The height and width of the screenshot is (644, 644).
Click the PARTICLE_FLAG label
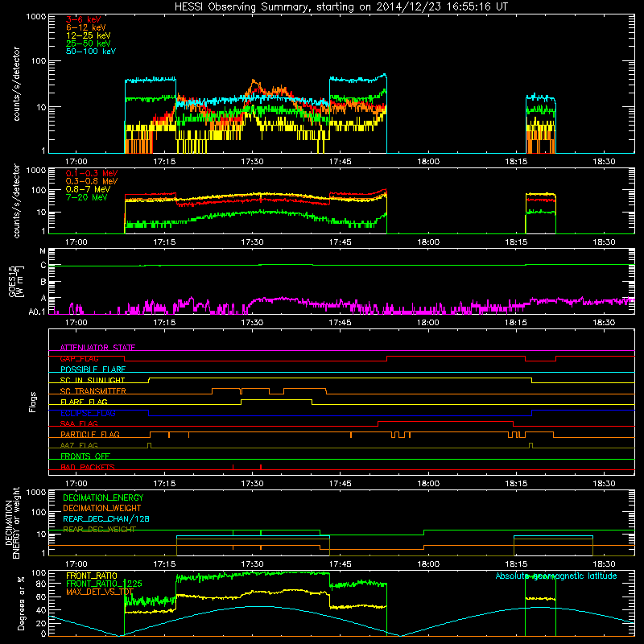(x=90, y=434)
